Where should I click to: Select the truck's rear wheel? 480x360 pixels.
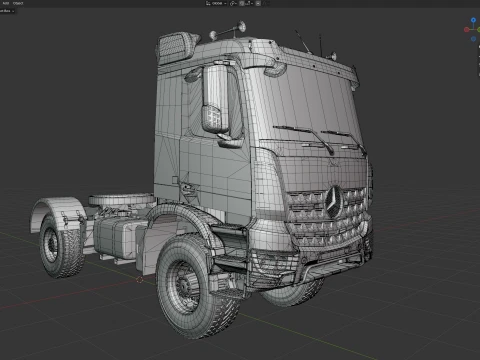click(x=62, y=247)
